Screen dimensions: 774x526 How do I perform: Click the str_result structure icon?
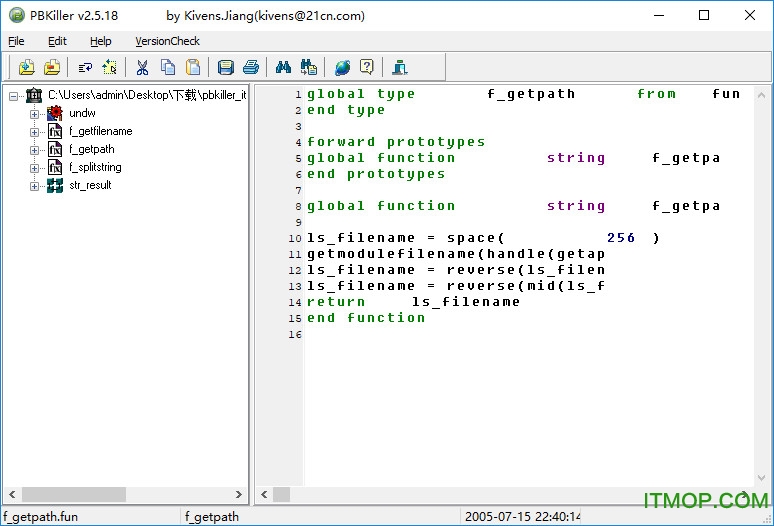55,186
